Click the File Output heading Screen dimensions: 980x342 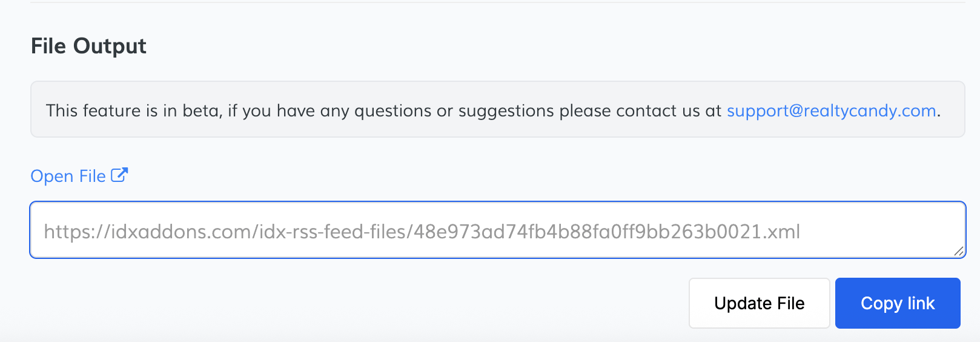88,46
